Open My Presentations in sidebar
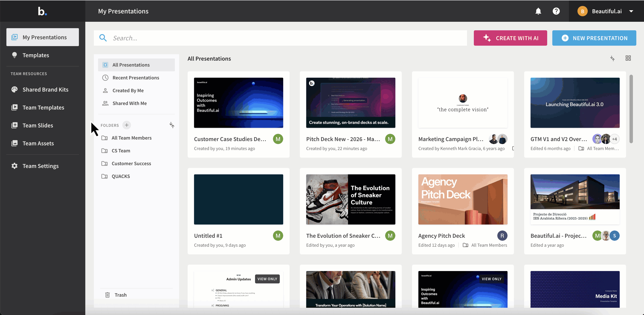 tap(42, 37)
